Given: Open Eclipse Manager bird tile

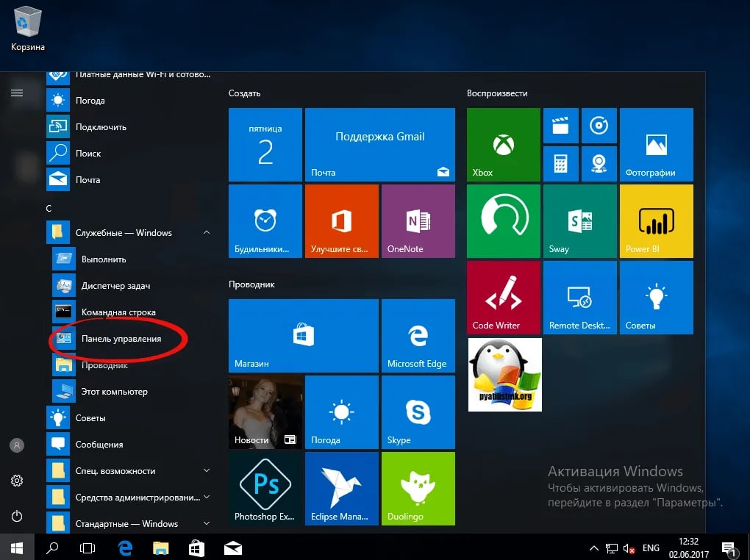Looking at the screenshot, I should [x=341, y=489].
